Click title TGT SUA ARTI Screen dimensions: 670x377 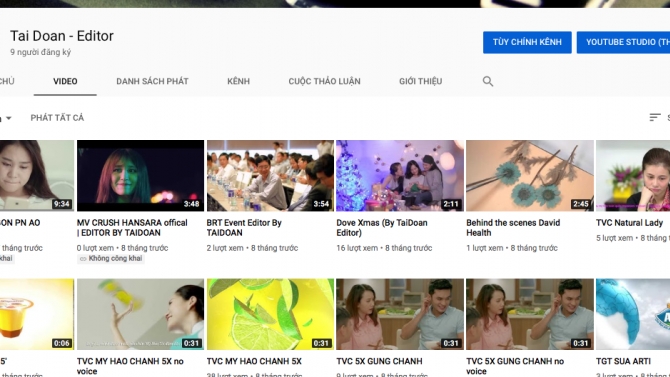623,362
